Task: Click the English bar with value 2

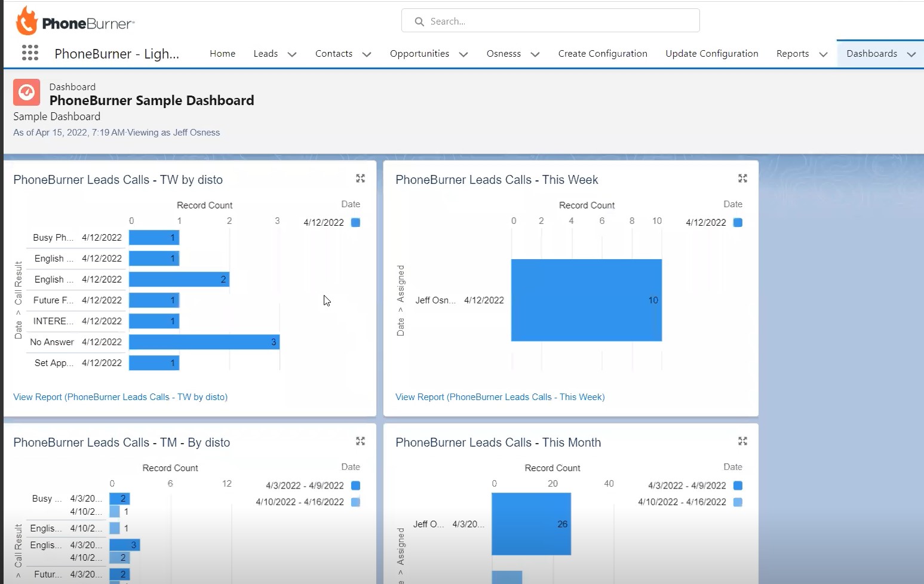Action: (x=179, y=279)
